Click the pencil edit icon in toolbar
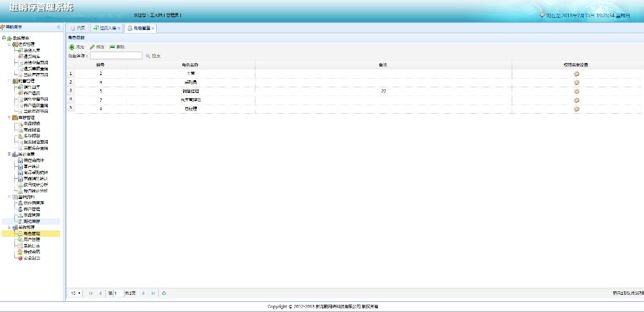Image resolution: width=644 pixels, height=312 pixels. pos(92,47)
